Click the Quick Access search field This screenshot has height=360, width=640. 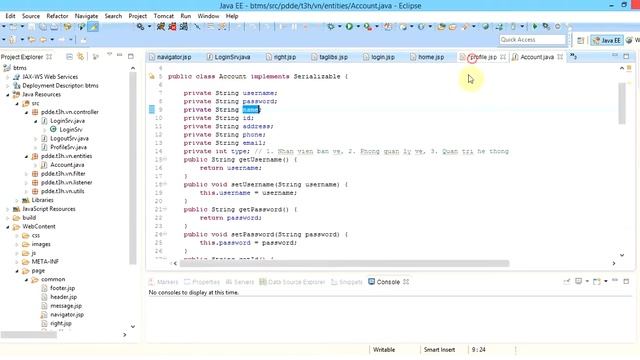point(532,40)
